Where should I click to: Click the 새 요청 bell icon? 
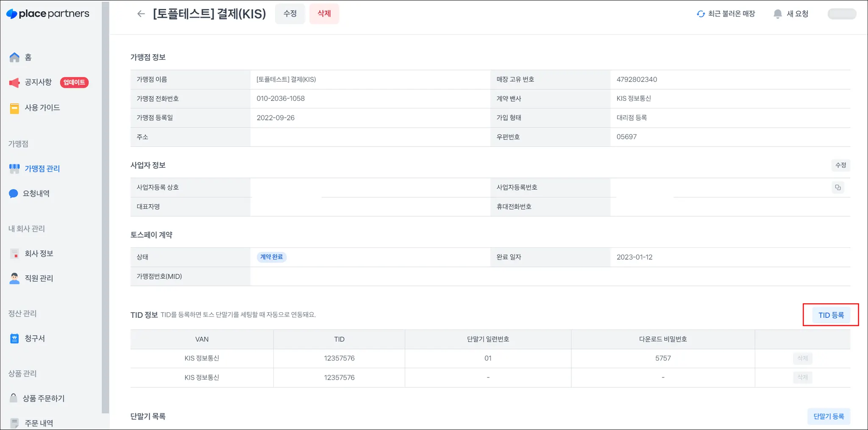pyautogui.click(x=778, y=14)
